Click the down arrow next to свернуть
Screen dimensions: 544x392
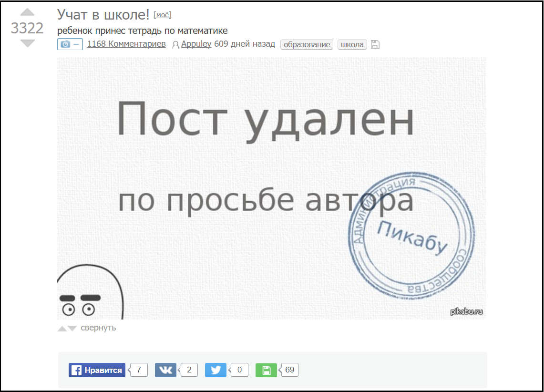(72, 328)
